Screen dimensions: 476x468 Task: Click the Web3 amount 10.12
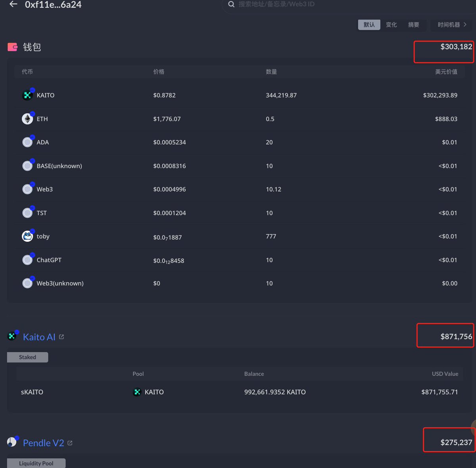[x=274, y=189]
